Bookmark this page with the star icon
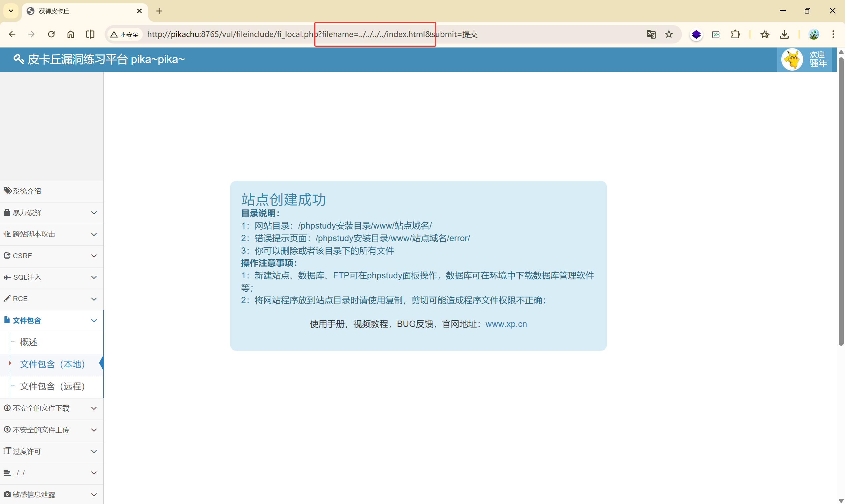845x504 pixels. point(669,34)
